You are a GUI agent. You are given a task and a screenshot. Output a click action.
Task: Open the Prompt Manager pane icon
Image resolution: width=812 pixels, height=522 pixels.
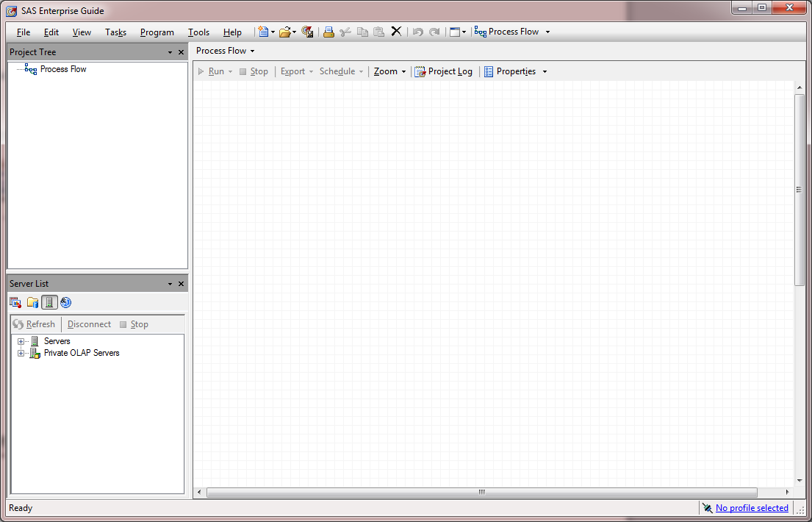(66, 302)
